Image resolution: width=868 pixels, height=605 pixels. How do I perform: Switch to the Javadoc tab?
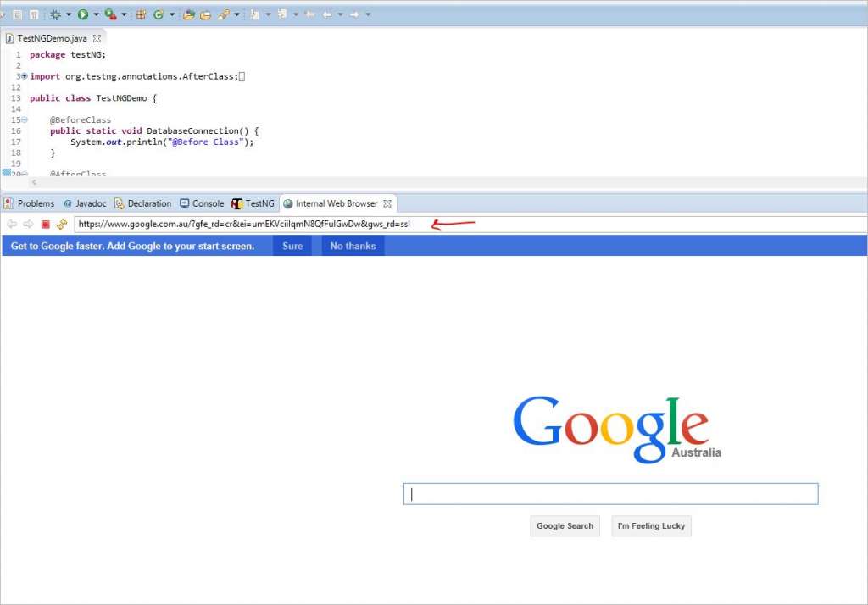pyautogui.click(x=86, y=203)
